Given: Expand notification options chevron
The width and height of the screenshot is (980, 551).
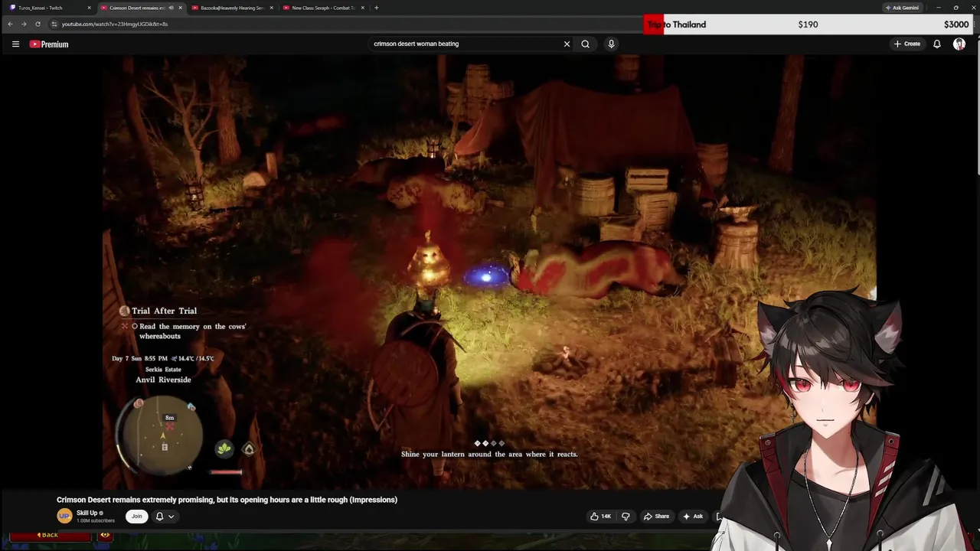Looking at the screenshot, I should point(171,517).
